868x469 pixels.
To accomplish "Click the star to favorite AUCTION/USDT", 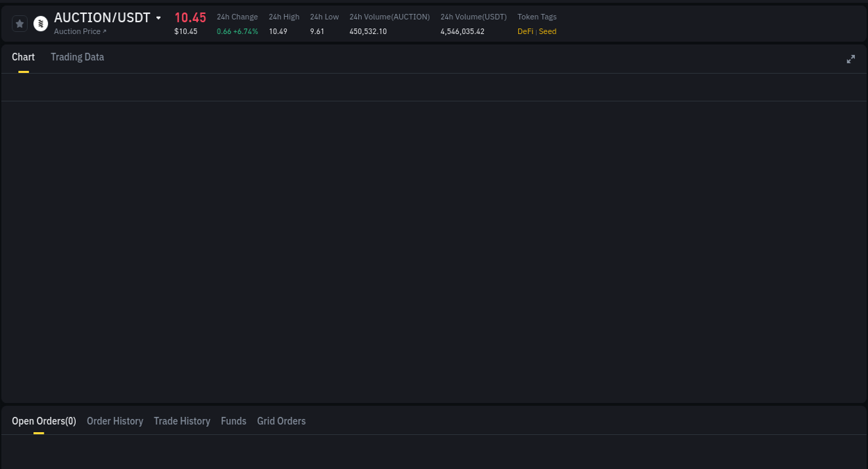I will point(19,23).
